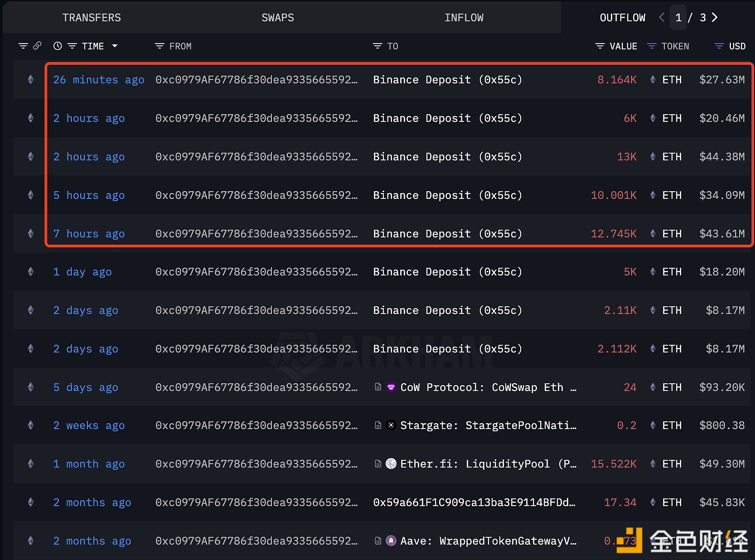Click Ethereum chain icon in 1 day ago row
The height and width of the screenshot is (560, 755).
(31, 272)
